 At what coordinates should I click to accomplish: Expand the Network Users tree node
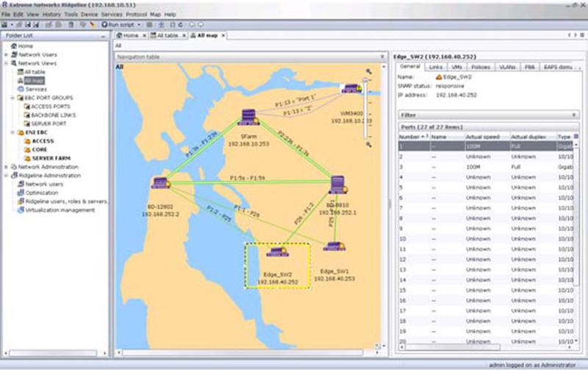click(x=6, y=54)
